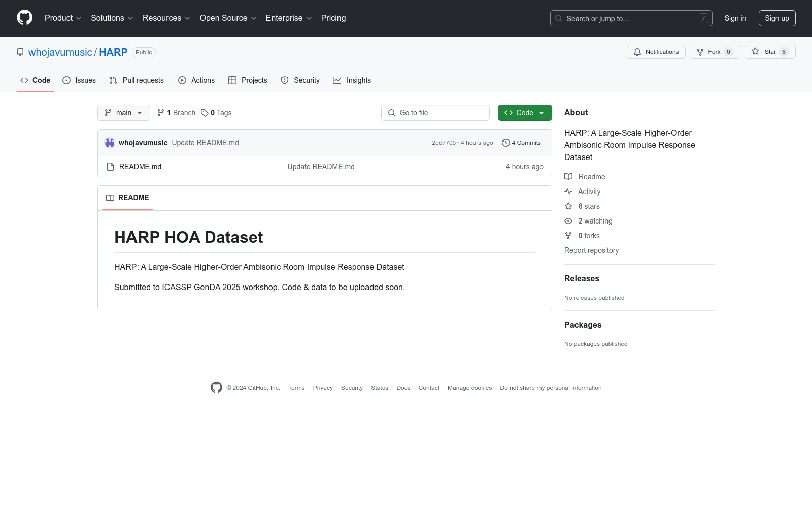Open the Update README.md commit message in file row

[x=321, y=167]
